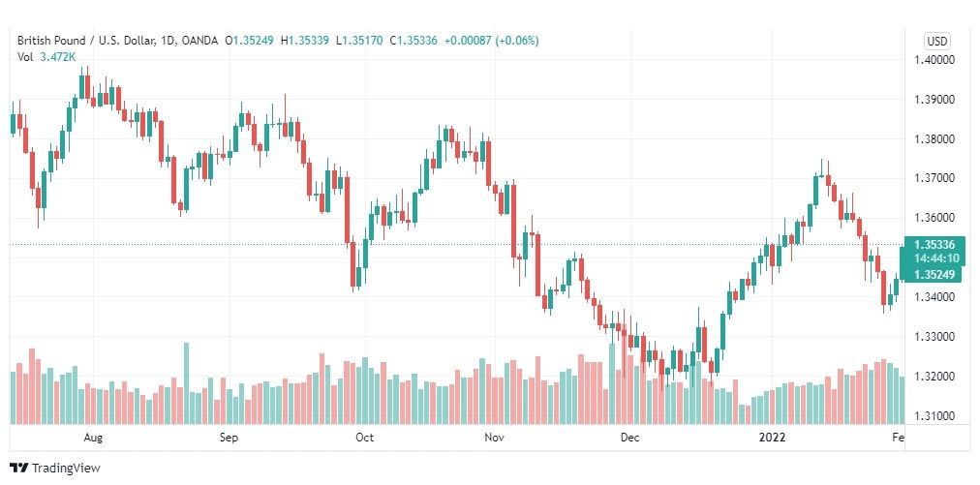This screenshot has width=980, height=485.
Task: Select the Oct marker on time axis
Action: (x=364, y=438)
